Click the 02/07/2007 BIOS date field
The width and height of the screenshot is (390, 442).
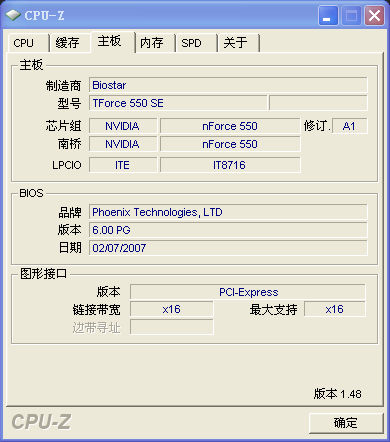[228, 248]
